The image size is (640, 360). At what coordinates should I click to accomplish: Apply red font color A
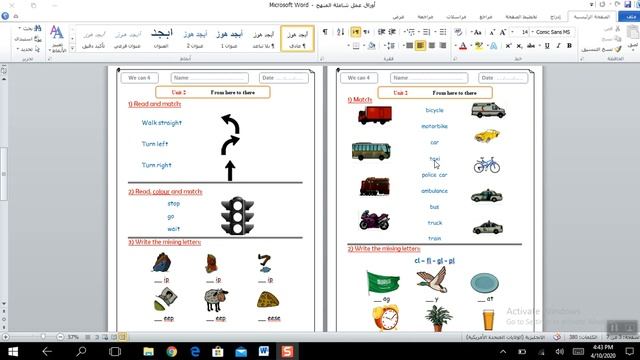coord(462,46)
